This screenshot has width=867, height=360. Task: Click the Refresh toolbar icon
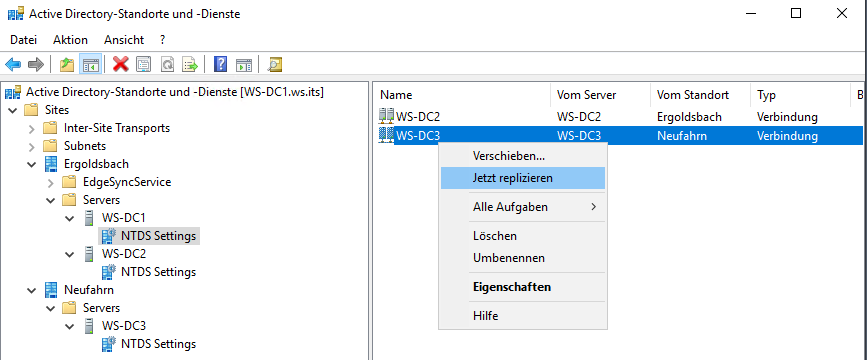pyautogui.click(x=167, y=65)
